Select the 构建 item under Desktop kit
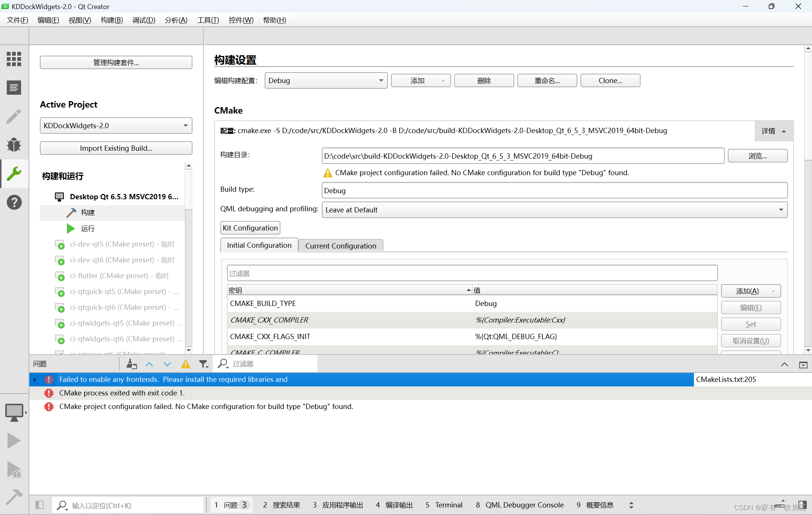 click(112, 212)
